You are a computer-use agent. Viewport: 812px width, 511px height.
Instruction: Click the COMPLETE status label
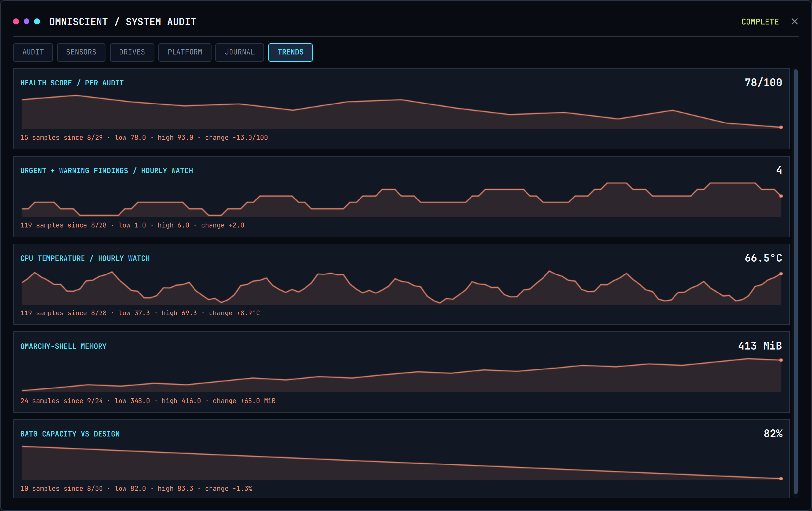[x=760, y=22]
